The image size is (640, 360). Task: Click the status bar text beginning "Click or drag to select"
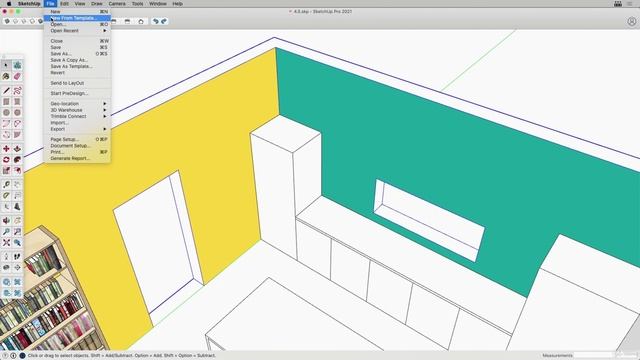[x=122, y=356]
